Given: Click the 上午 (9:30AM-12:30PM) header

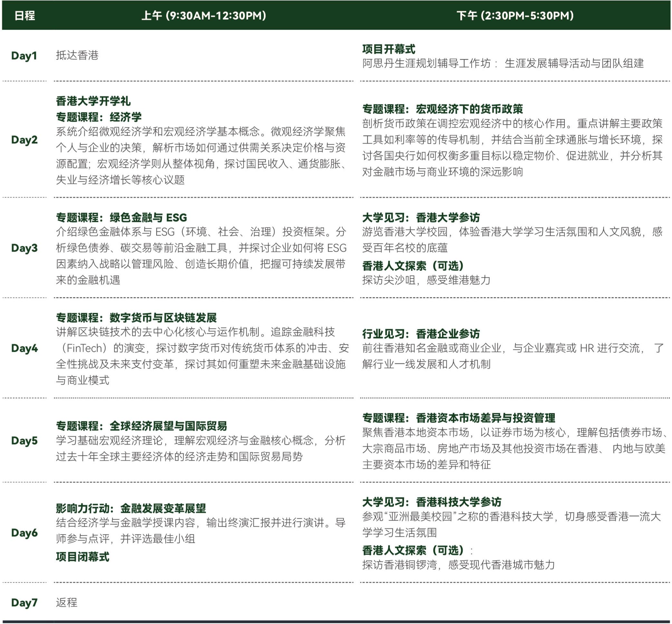Looking at the screenshot, I should (x=204, y=15).
